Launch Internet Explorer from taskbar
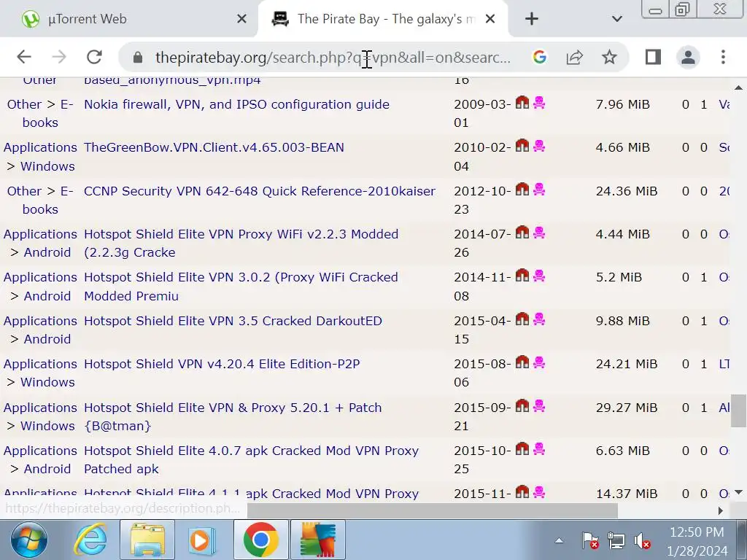 coord(90,540)
